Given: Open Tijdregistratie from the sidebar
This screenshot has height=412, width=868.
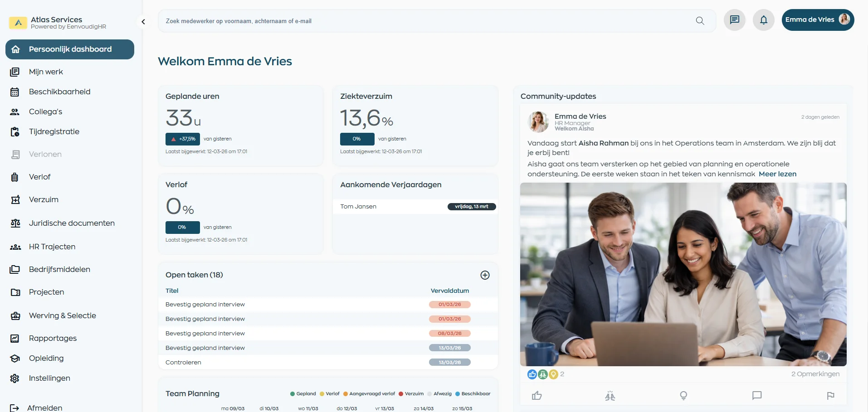Looking at the screenshot, I should coord(54,131).
